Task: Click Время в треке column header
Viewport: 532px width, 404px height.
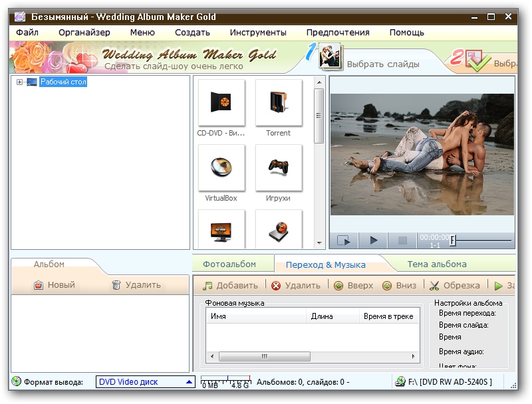Action: (389, 316)
